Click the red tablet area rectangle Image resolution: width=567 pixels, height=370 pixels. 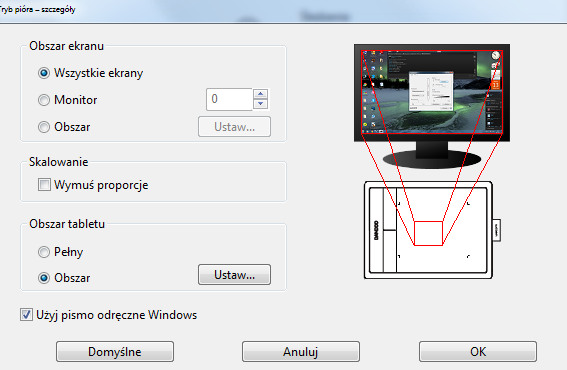coord(428,233)
